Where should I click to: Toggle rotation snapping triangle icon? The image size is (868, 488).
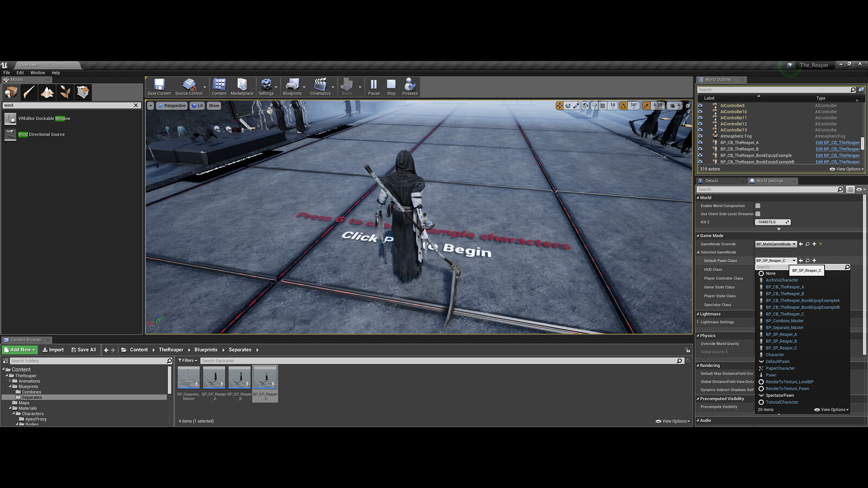point(623,106)
